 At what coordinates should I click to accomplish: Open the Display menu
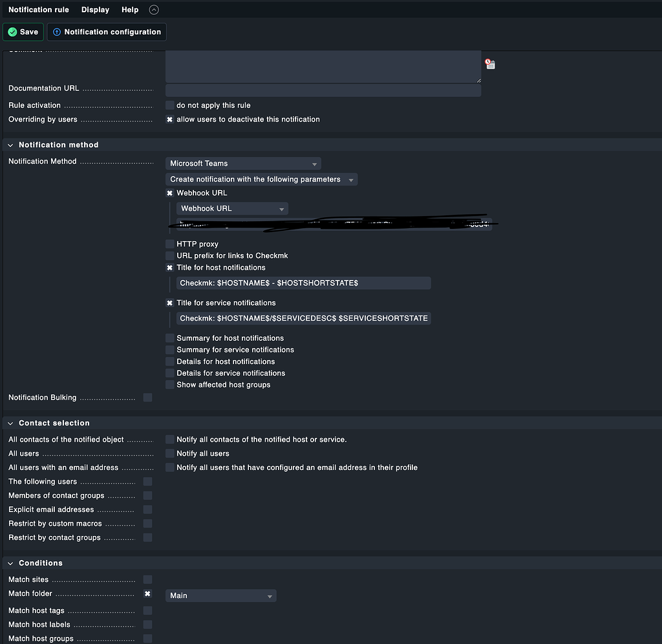95,9
